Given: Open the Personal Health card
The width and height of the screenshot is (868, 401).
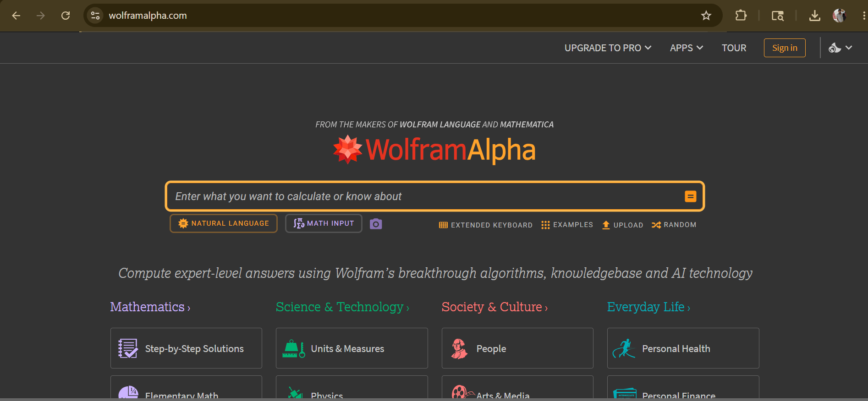Looking at the screenshot, I should pyautogui.click(x=683, y=348).
